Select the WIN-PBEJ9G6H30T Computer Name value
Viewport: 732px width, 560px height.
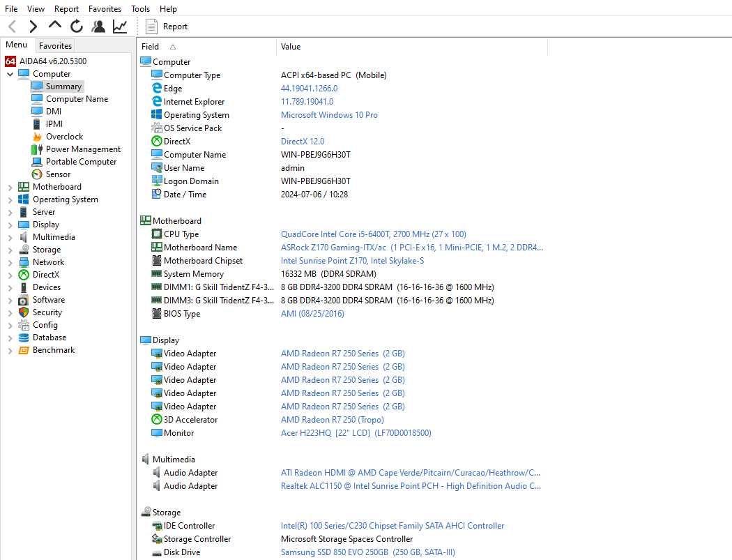coord(316,155)
